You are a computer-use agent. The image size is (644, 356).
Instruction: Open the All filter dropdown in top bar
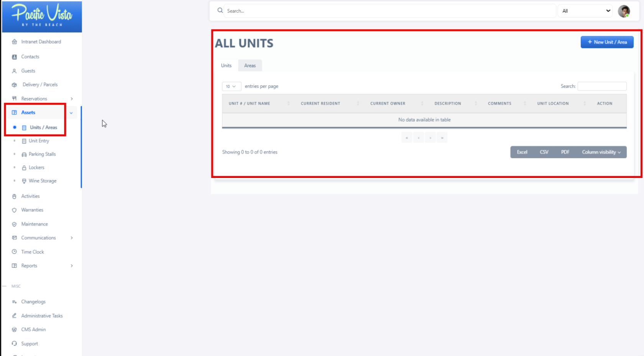click(585, 11)
